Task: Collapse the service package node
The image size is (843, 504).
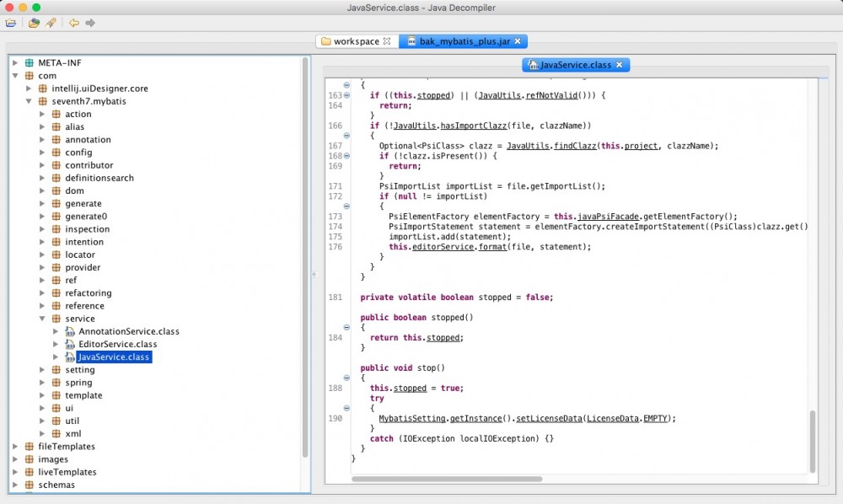Action: click(42, 319)
